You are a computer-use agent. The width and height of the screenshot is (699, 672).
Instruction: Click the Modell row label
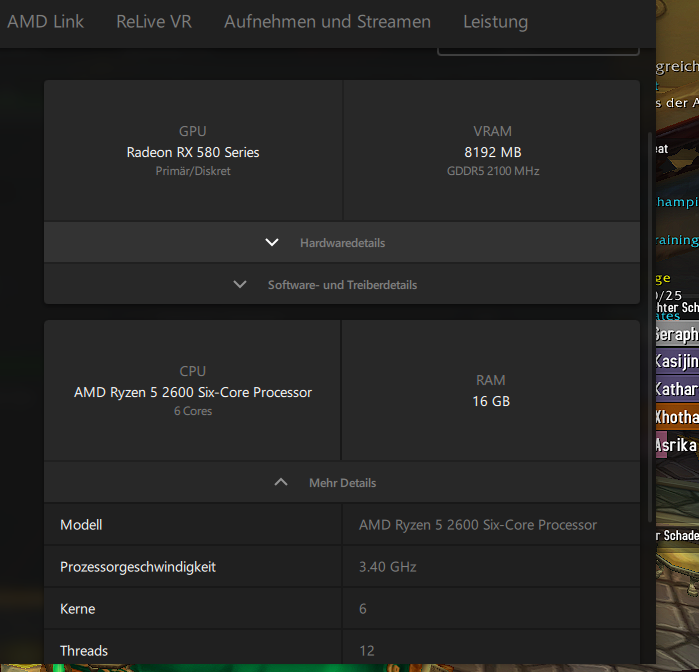81,524
